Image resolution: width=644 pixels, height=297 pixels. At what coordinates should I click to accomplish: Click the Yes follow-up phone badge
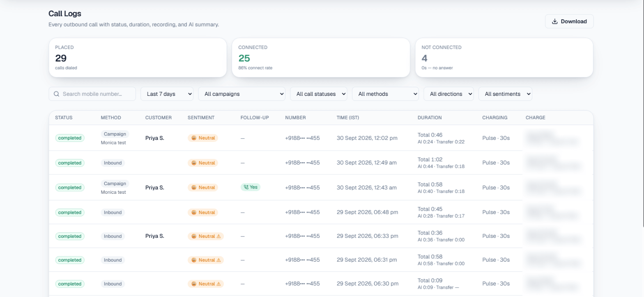(x=251, y=187)
